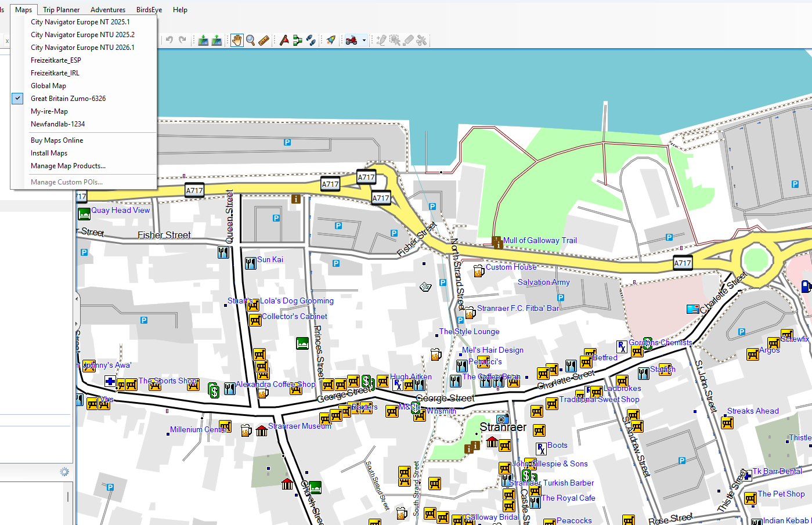Click the Quay Head View park icon
Image resolution: width=812 pixels, height=525 pixels.
click(x=84, y=213)
